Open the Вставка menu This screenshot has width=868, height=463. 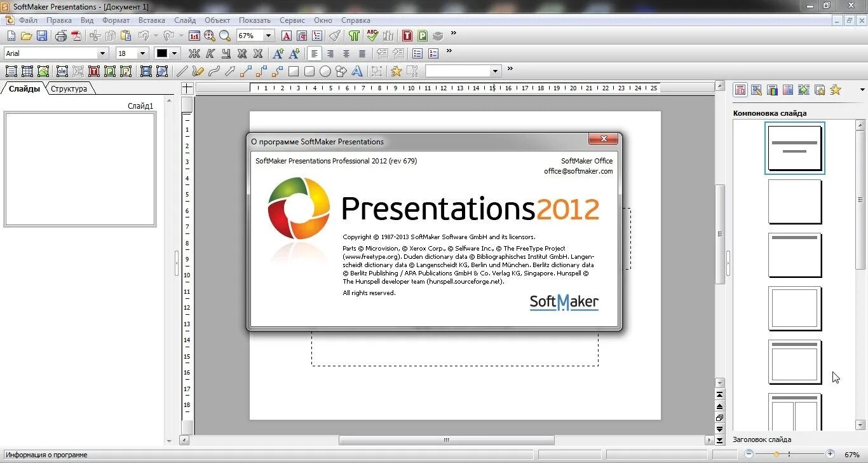[x=152, y=20]
